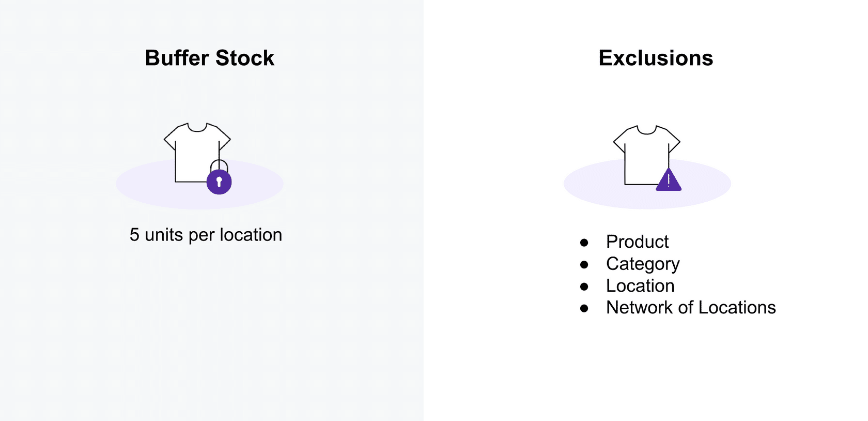Choose the Product exclusion item
The width and height of the screenshot is (868, 421).
[637, 242]
